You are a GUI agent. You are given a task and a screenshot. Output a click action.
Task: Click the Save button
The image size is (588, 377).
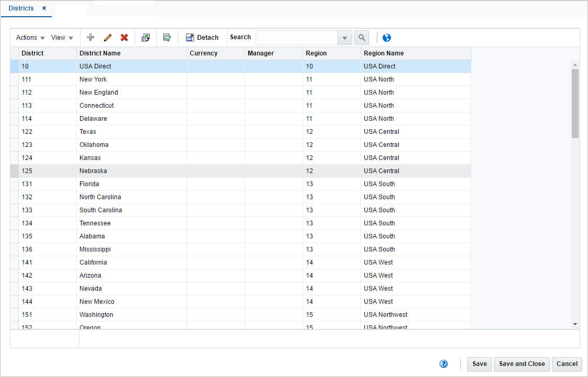click(479, 364)
